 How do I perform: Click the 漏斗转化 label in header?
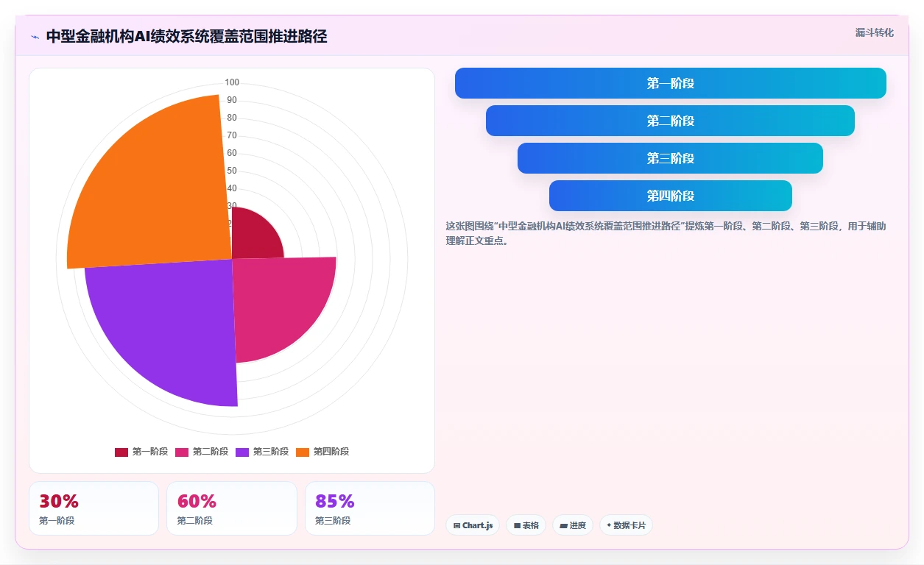point(875,32)
